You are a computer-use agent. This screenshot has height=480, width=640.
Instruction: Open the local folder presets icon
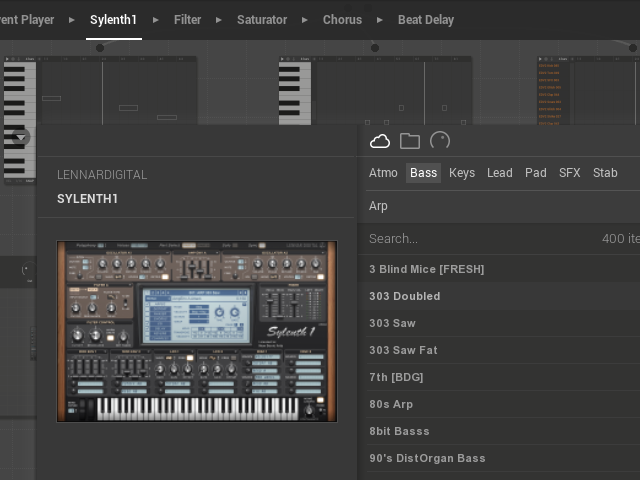(x=410, y=141)
